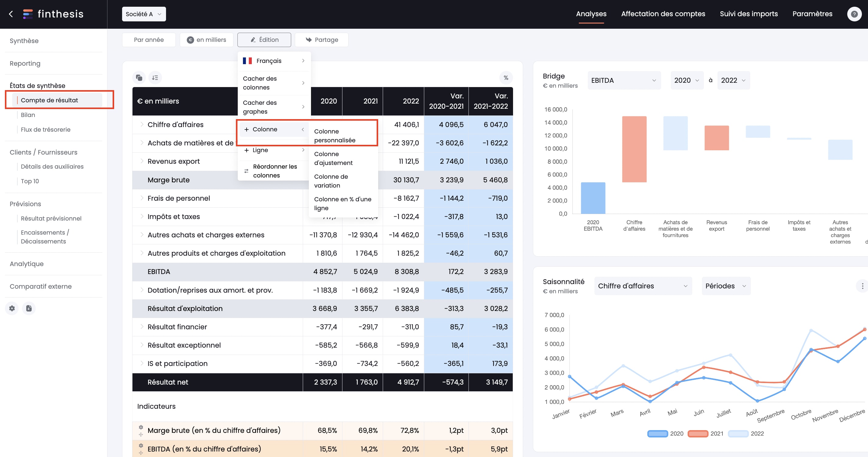Open the Bridge start year 2020 dropdown
The width and height of the screenshot is (868, 457).
687,80
